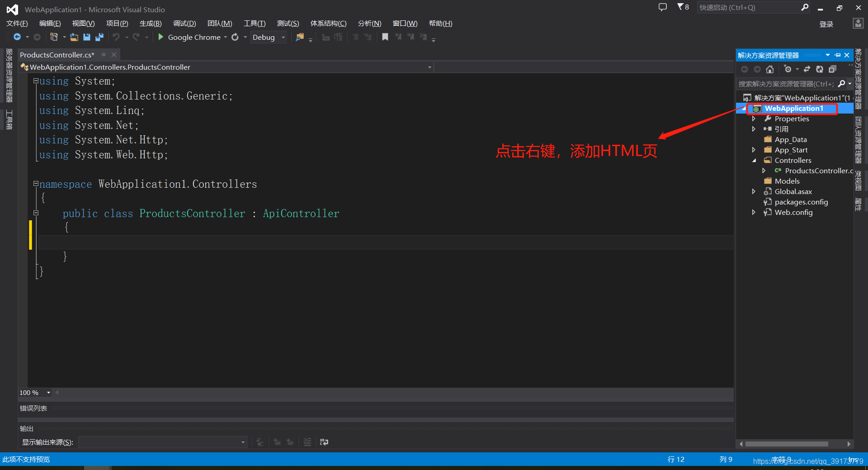The image size is (868, 470).
Task: Expand the Web.config node
Action: pos(754,212)
